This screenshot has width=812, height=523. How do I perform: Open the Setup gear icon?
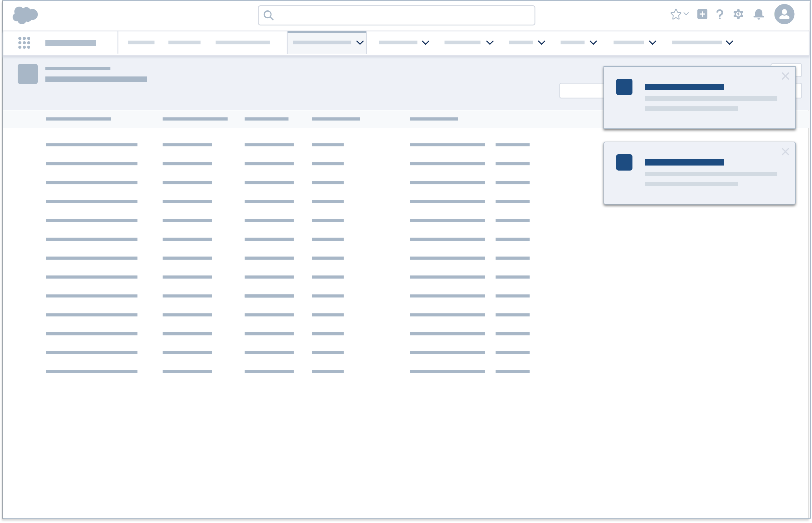point(739,14)
